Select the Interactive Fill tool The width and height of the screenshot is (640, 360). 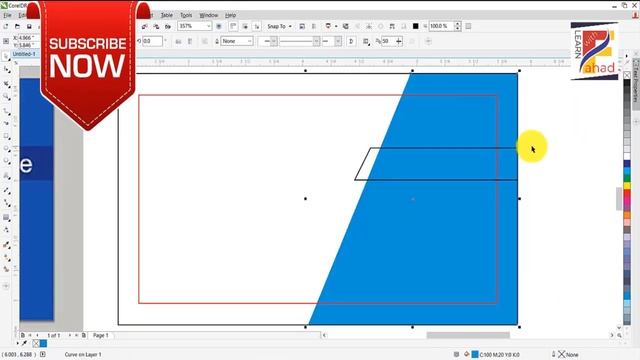(6, 258)
